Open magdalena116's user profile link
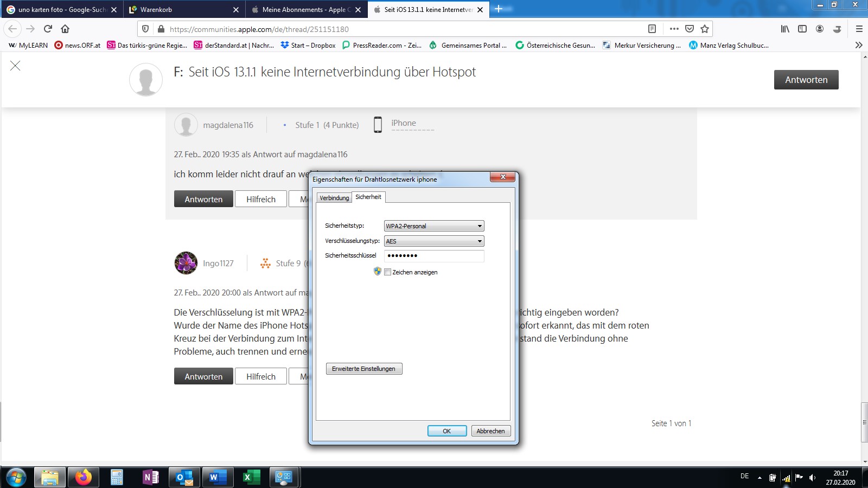The image size is (868, 488). pos(228,125)
